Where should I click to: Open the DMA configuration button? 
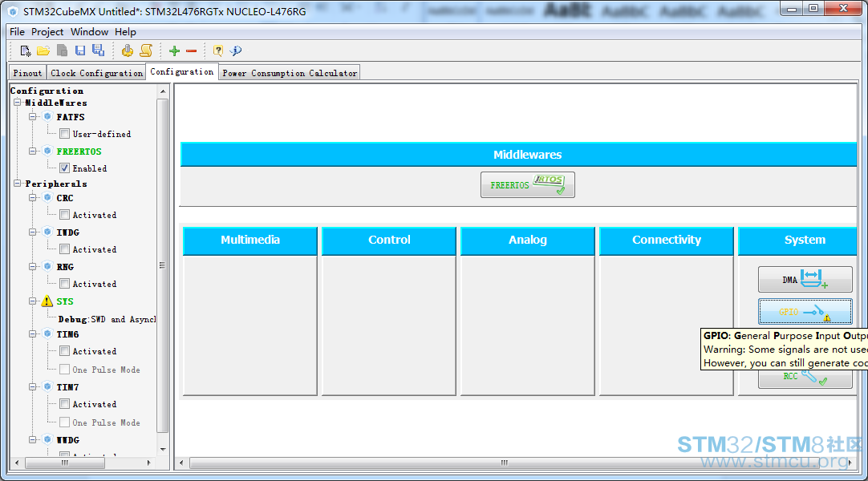click(805, 279)
